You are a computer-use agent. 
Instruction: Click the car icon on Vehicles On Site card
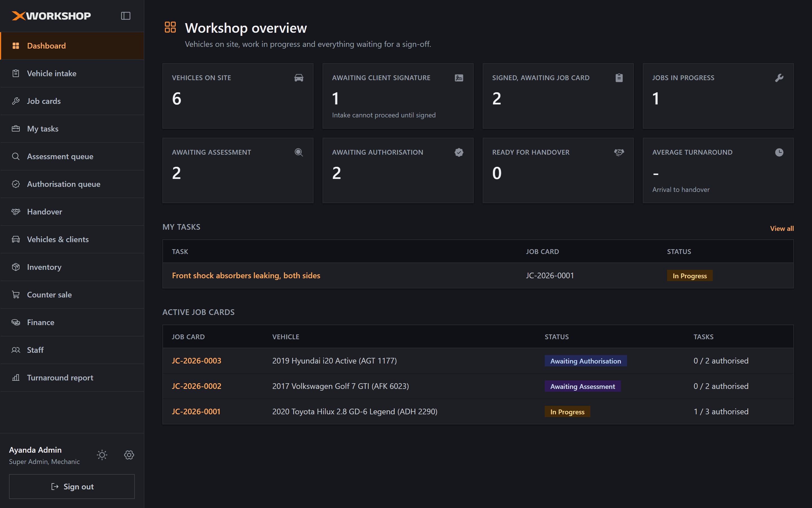(299, 78)
